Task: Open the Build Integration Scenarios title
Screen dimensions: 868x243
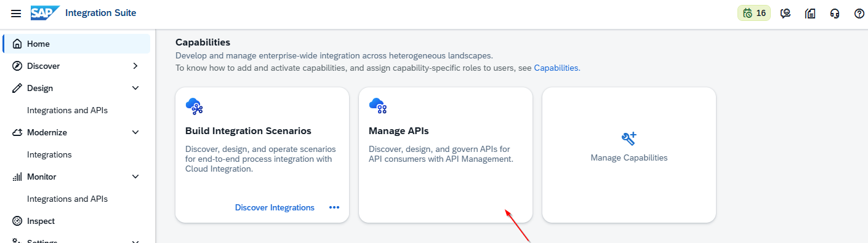Action: (248, 131)
